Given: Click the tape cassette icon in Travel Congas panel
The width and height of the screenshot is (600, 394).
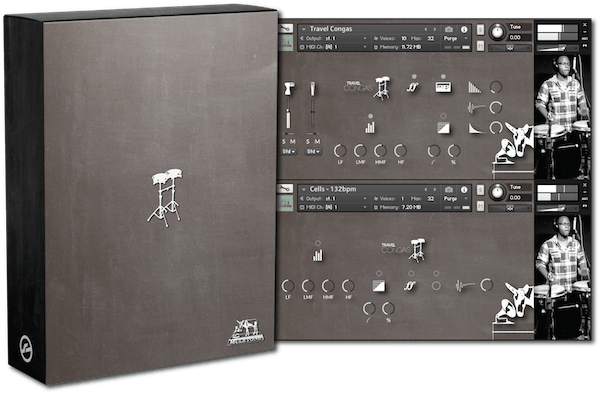Looking at the screenshot, I should click(443, 87).
